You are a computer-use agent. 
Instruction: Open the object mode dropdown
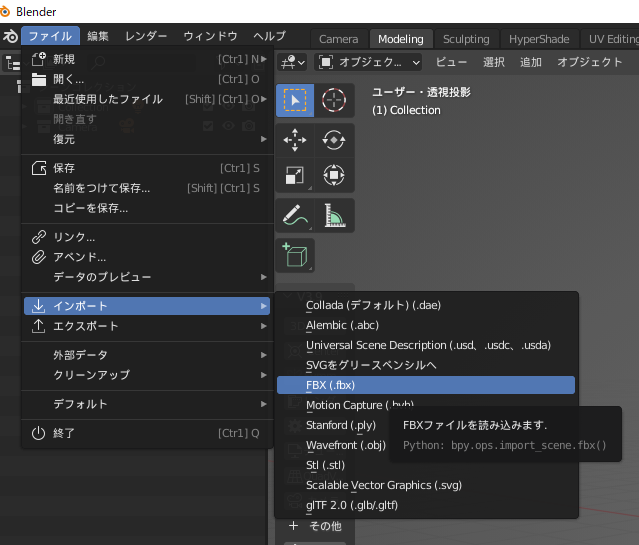click(370, 62)
